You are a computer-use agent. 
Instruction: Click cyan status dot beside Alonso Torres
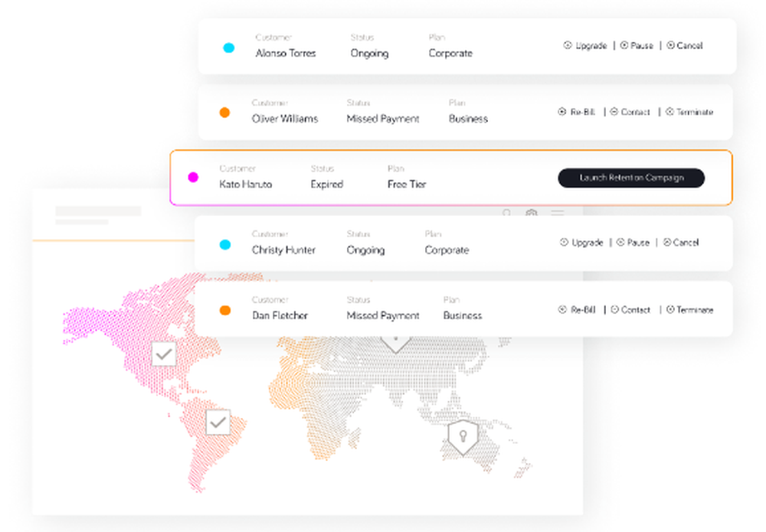pyautogui.click(x=228, y=47)
